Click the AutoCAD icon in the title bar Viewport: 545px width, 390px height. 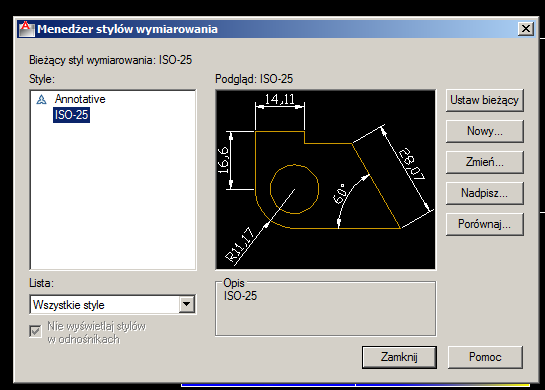(26, 29)
